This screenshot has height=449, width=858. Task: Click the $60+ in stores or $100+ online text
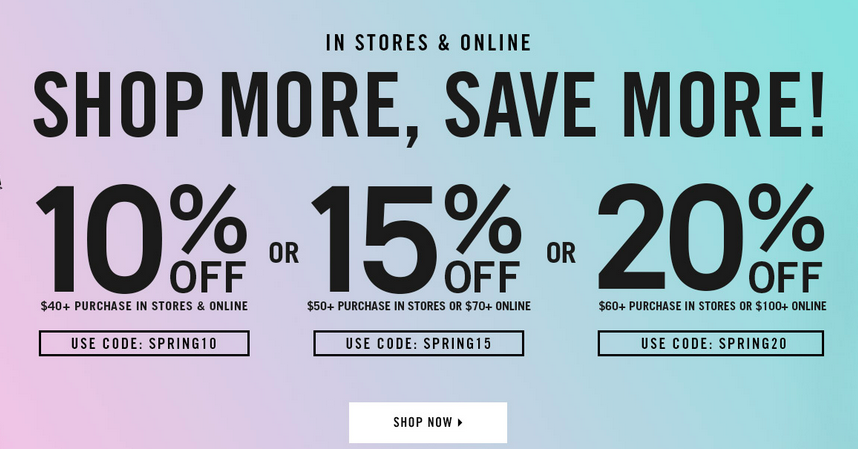point(712,306)
